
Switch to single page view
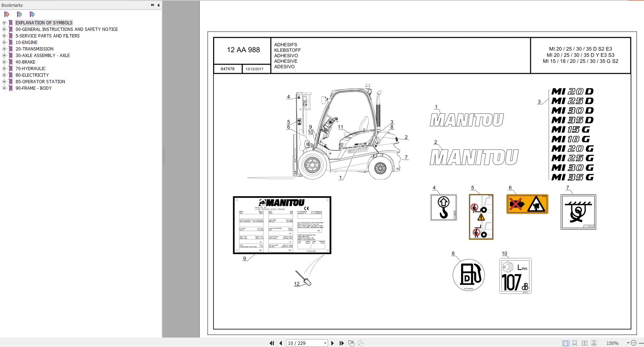(x=565, y=343)
